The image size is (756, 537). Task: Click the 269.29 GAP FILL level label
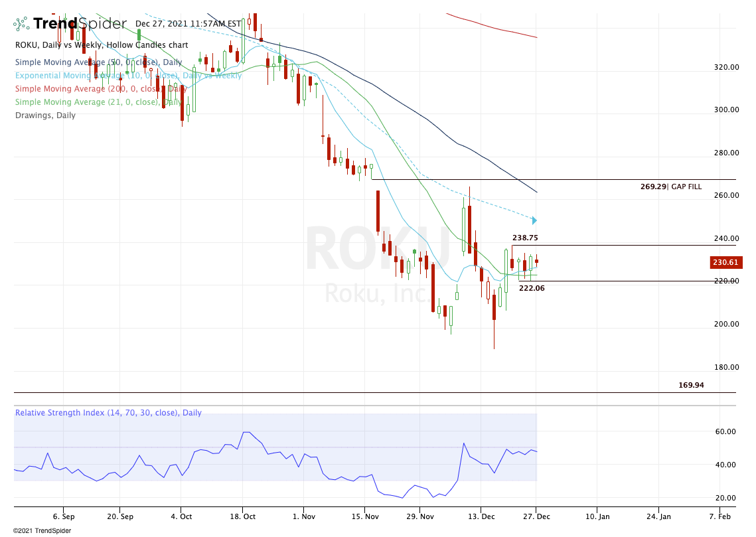(x=670, y=187)
